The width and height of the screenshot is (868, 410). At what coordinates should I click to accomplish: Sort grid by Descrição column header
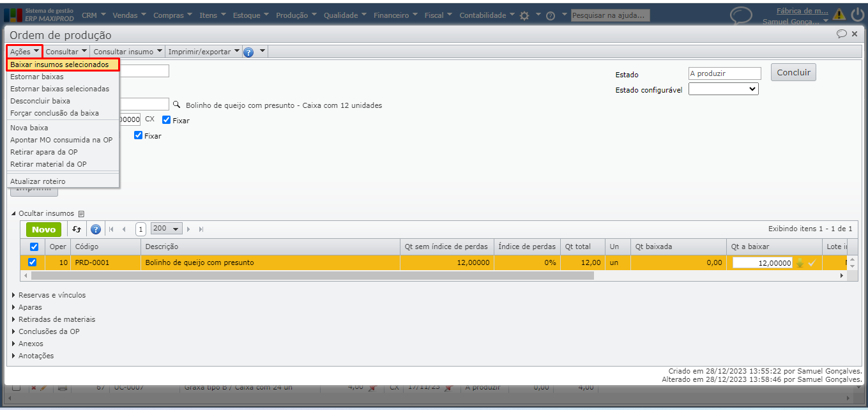(271, 247)
